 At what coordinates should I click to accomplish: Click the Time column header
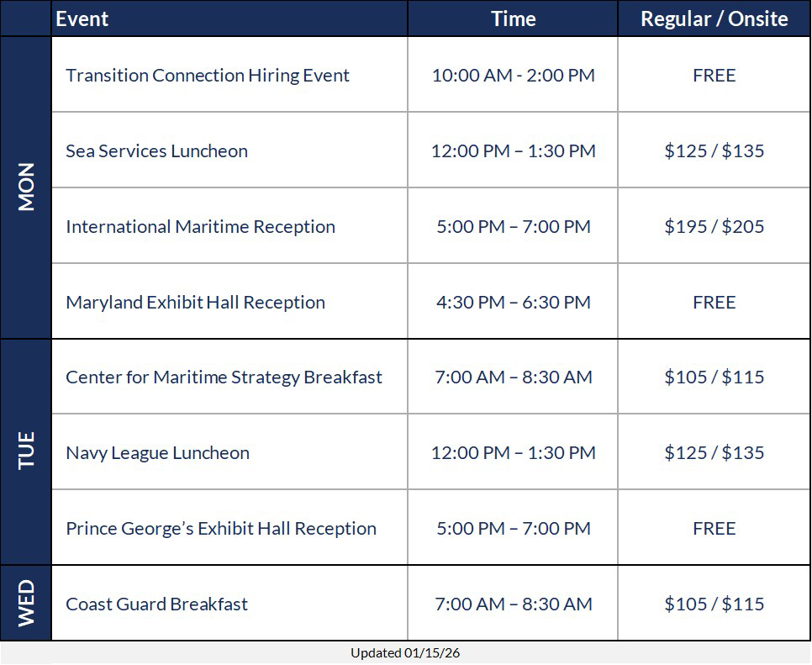click(x=513, y=18)
